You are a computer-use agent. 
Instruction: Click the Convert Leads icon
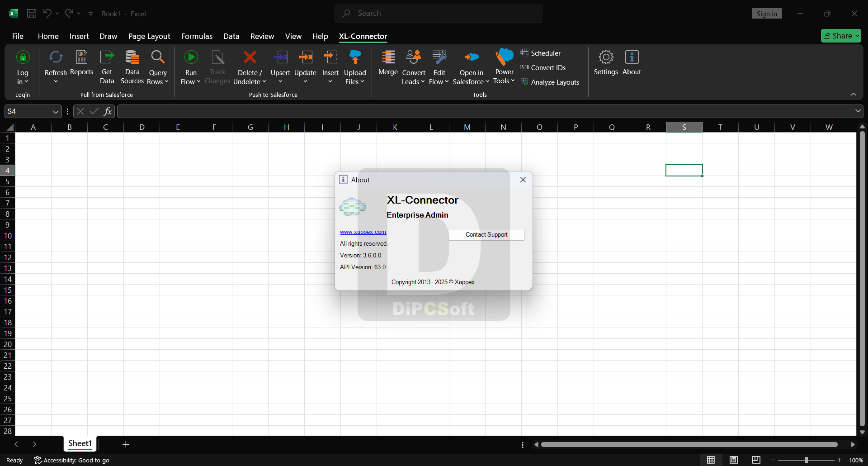(x=414, y=57)
